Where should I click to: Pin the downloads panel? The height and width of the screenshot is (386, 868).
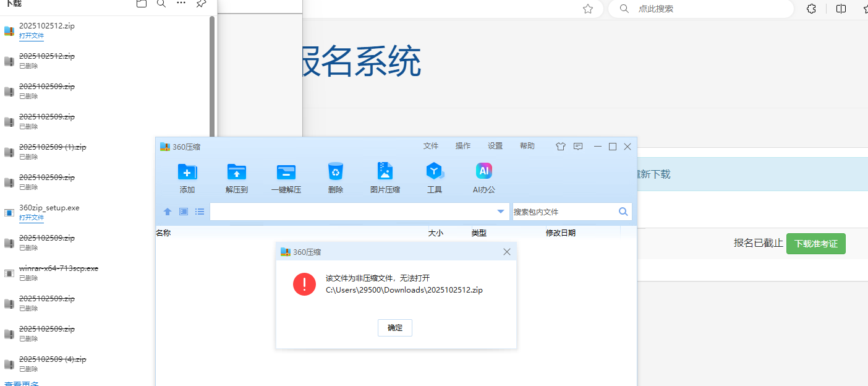click(x=201, y=4)
